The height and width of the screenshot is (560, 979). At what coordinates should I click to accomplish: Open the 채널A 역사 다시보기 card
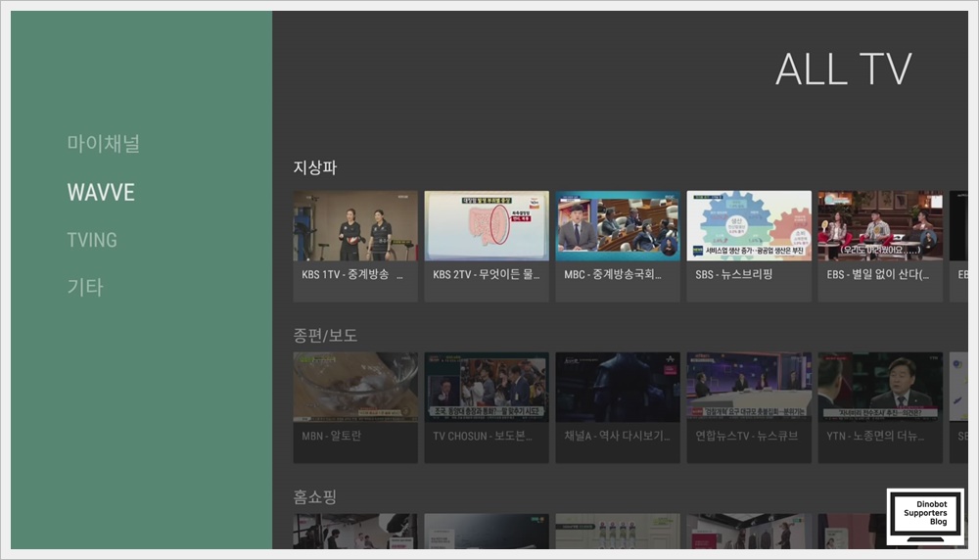pyautogui.click(x=618, y=407)
